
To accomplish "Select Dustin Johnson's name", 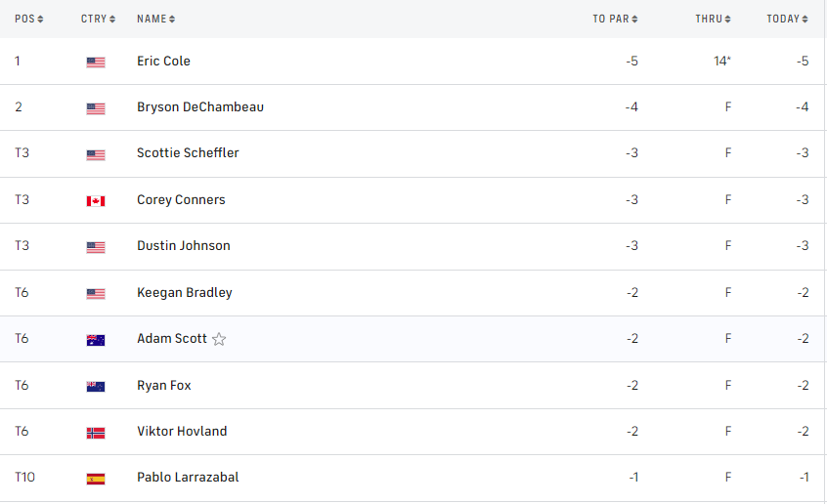I will click(x=184, y=246).
